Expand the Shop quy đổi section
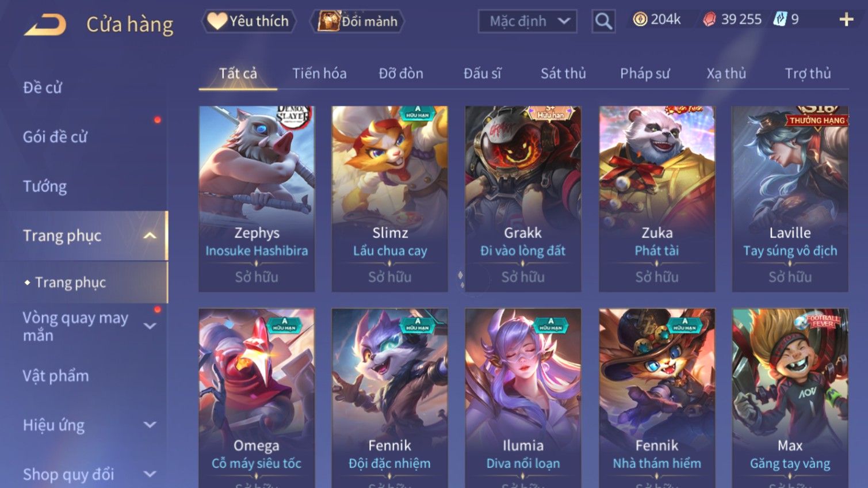 pos(150,474)
